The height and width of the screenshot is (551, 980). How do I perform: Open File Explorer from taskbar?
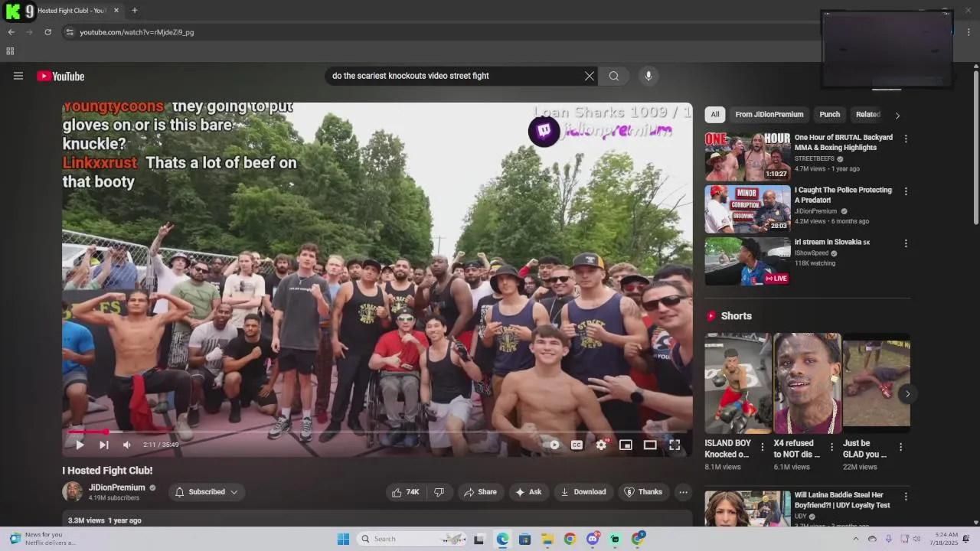pos(547,539)
